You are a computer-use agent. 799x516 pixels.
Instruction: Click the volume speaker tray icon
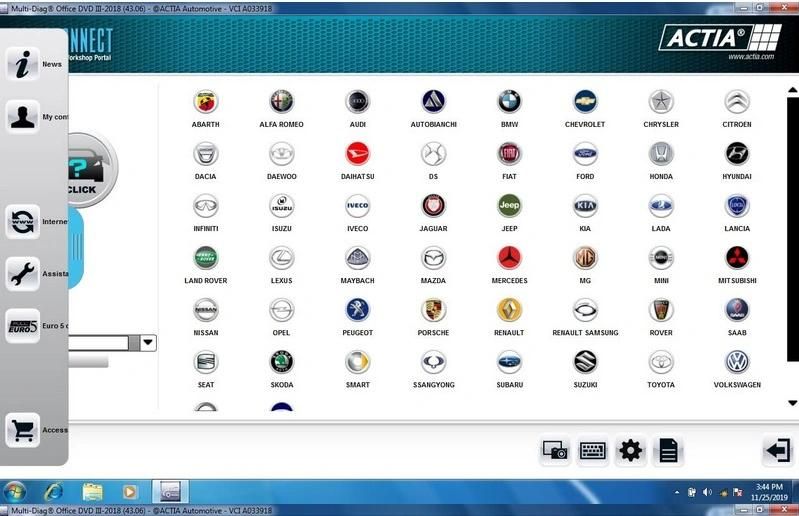[x=707, y=492]
